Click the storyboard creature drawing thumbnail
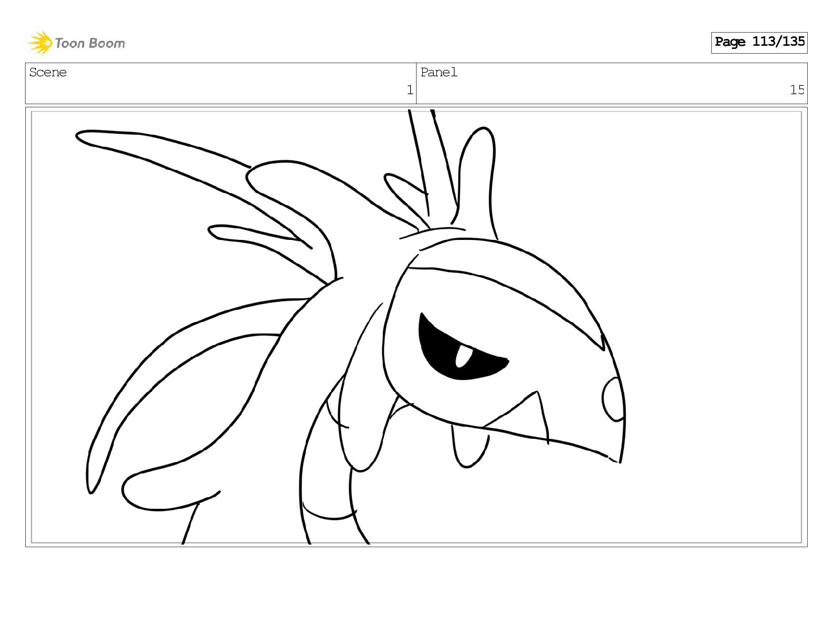 pyautogui.click(x=416, y=327)
